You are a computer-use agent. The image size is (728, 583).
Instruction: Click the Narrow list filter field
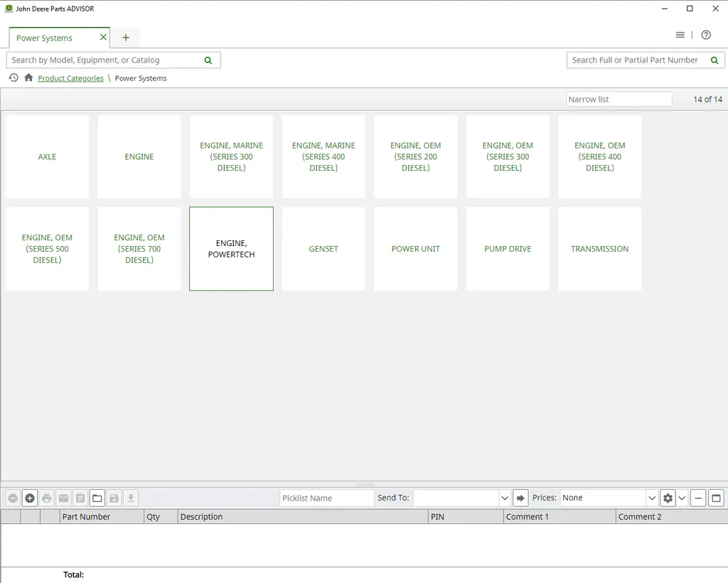point(619,100)
